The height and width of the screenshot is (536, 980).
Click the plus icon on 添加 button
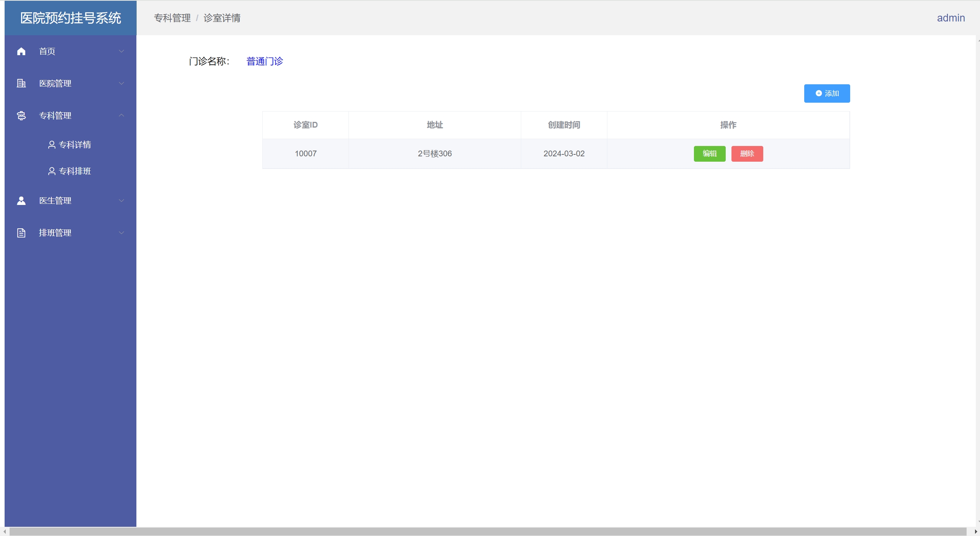[818, 93]
